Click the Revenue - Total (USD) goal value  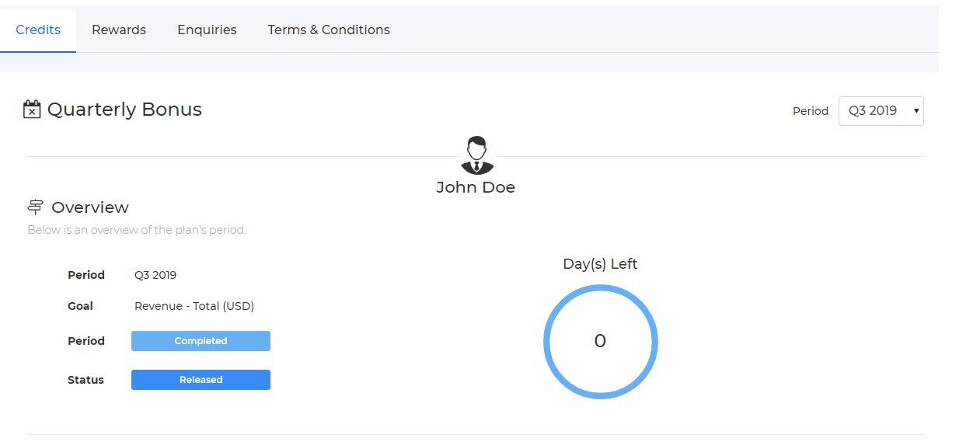[x=194, y=306]
